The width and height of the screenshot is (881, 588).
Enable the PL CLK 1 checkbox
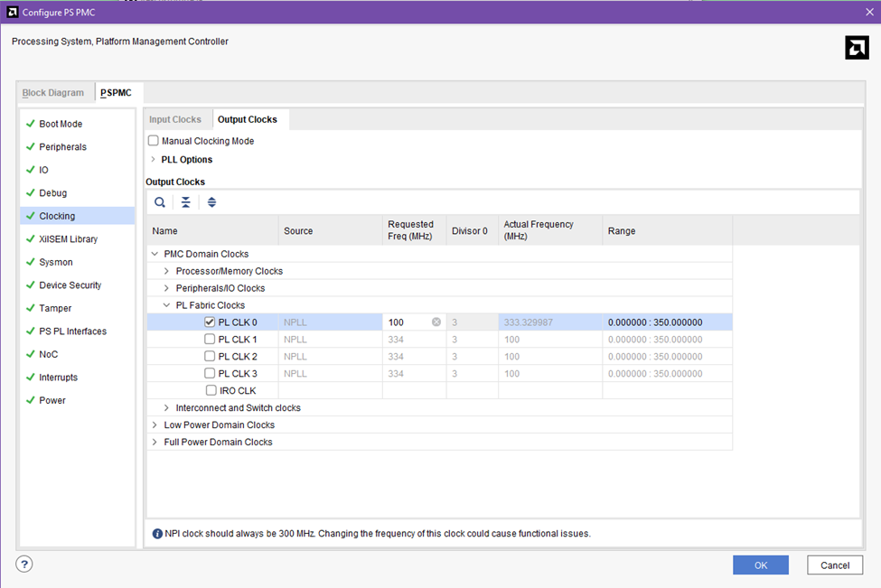click(210, 340)
